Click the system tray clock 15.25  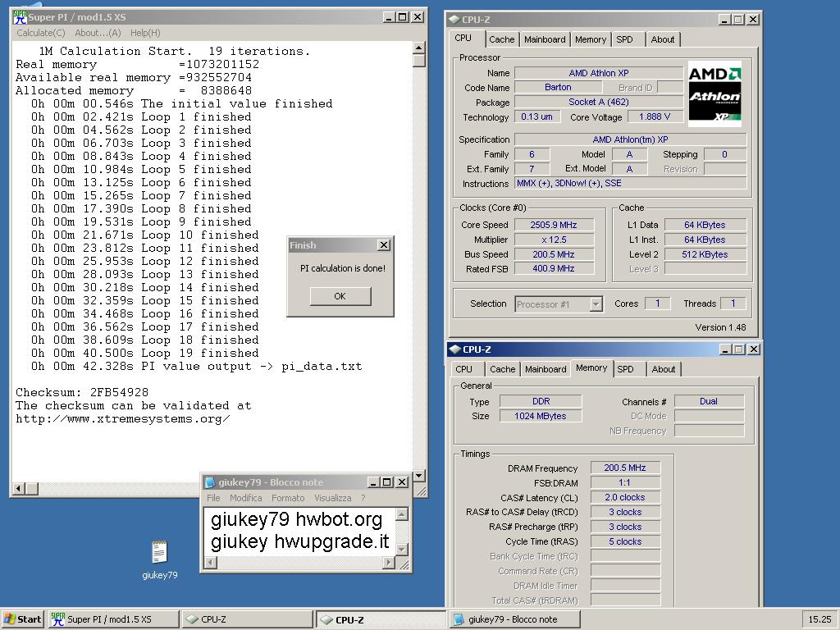point(819,619)
